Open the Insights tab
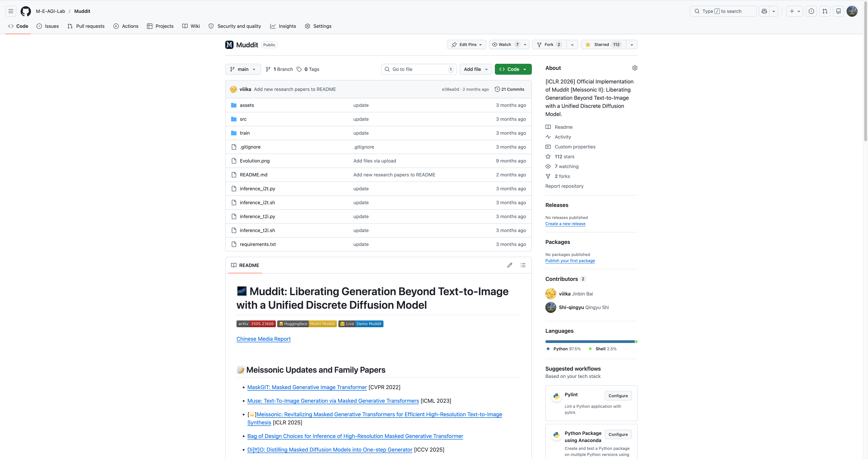 283,26
